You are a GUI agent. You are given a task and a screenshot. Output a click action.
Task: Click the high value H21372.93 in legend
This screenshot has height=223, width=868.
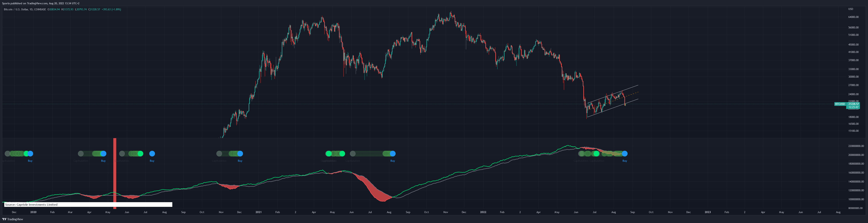coord(67,9)
